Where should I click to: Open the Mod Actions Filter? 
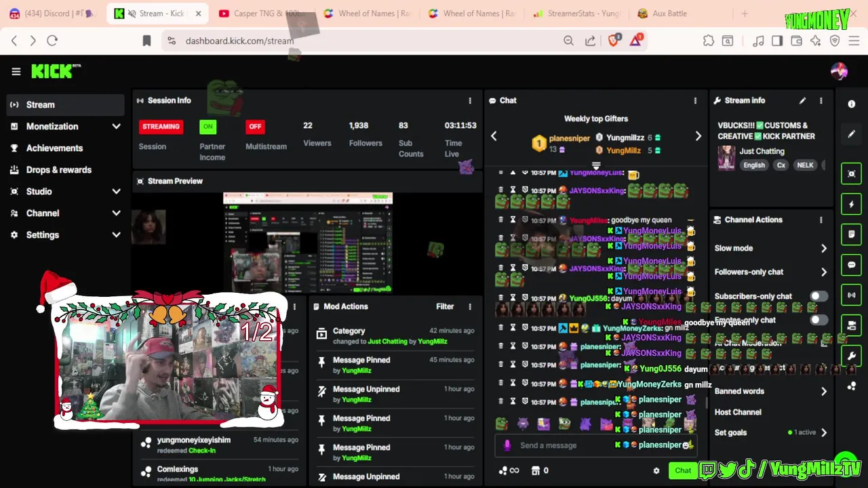pyautogui.click(x=445, y=306)
